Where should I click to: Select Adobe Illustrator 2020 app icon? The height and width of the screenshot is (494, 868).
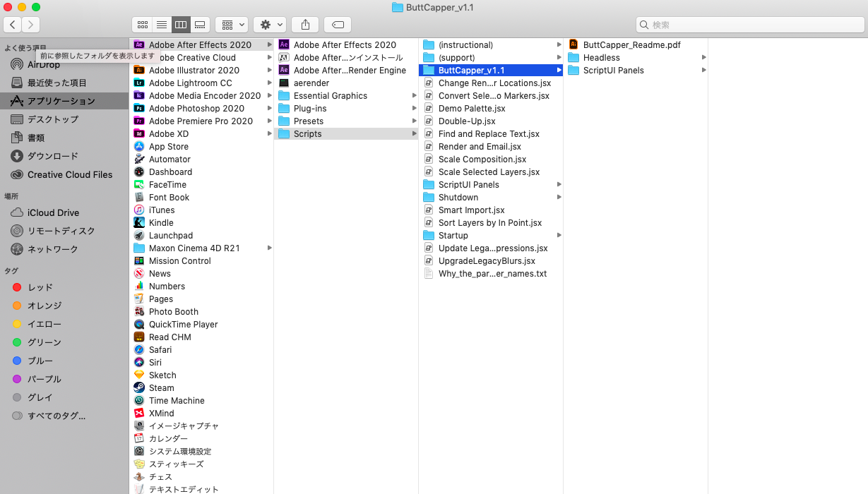139,71
